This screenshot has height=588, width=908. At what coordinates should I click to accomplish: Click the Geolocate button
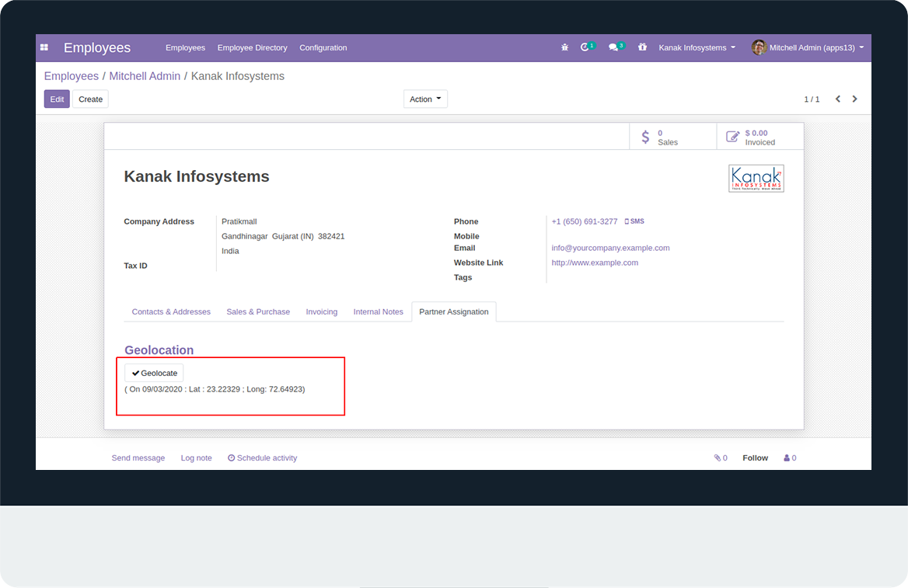pyautogui.click(x=154, y=374)
